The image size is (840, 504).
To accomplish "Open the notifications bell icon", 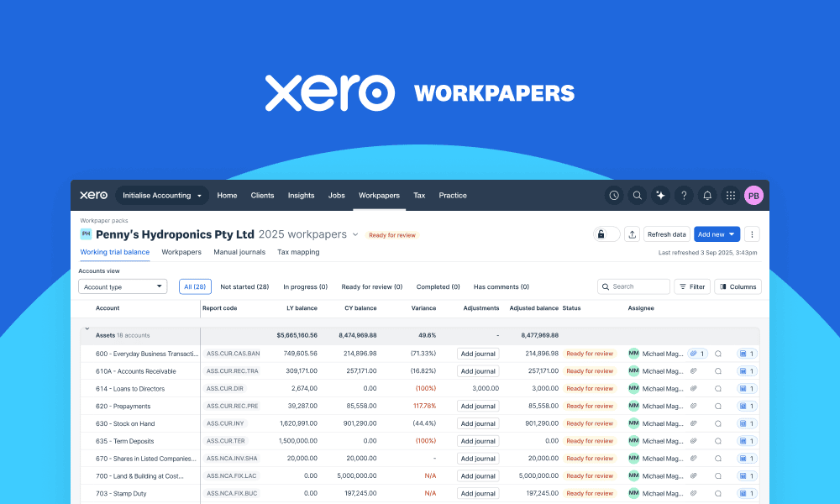I will pos(707,195).
